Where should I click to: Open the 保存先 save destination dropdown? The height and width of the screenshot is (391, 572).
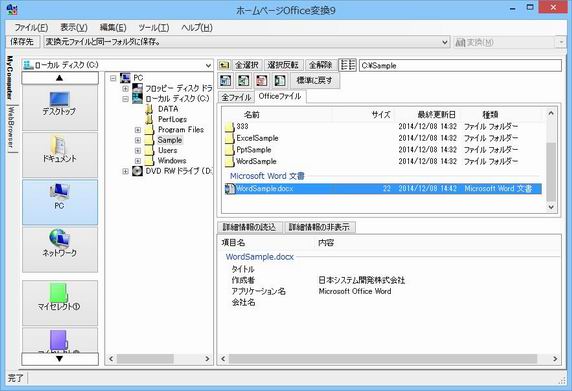pyautogui.click(x=444, y=42)
